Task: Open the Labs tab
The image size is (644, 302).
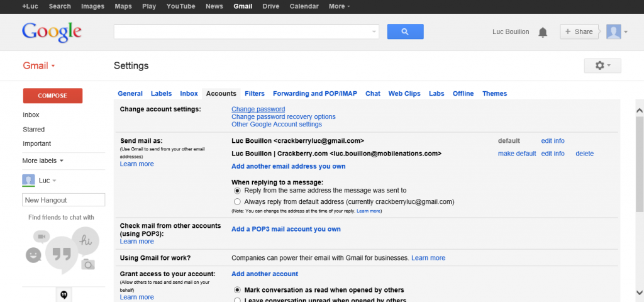Action: click(436, 94)
